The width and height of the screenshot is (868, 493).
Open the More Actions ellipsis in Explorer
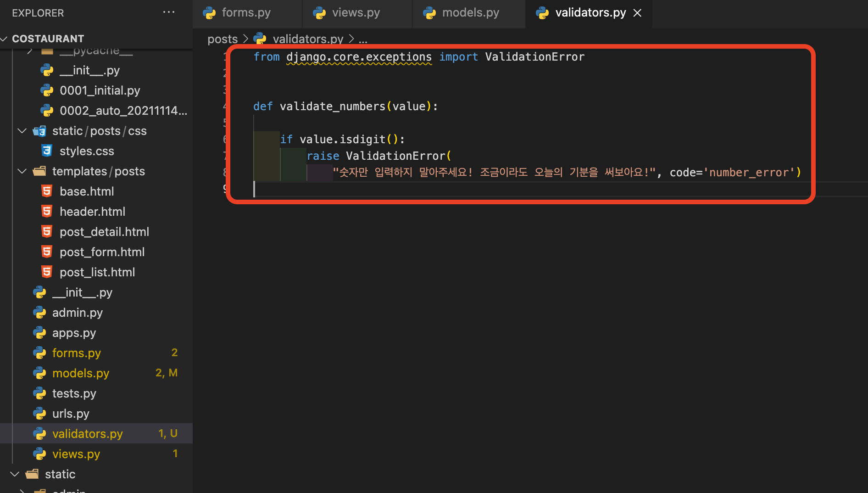tap(169, 12)
